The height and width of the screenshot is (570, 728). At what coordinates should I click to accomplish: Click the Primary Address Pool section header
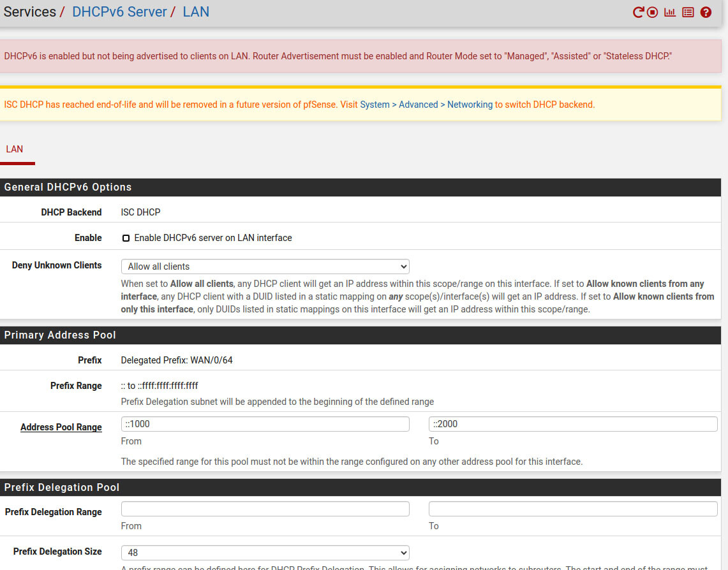360,335
